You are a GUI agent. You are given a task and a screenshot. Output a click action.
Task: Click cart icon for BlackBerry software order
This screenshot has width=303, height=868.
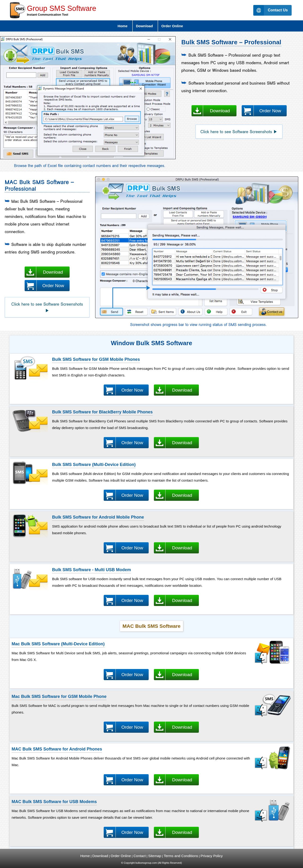109,443
